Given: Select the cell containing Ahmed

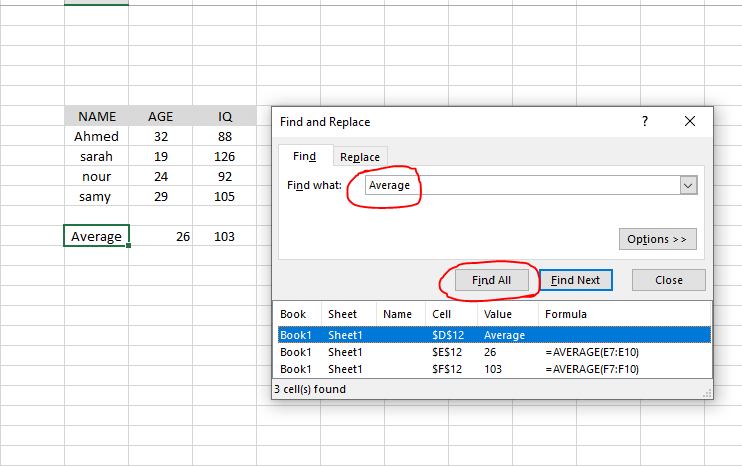Looking at the screenshot, I should [96, 136].
